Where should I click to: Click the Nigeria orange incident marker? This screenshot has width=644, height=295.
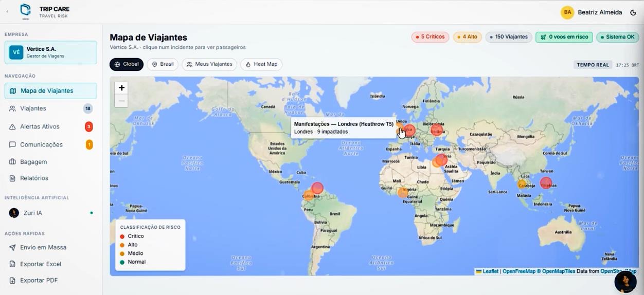point(403,192)
